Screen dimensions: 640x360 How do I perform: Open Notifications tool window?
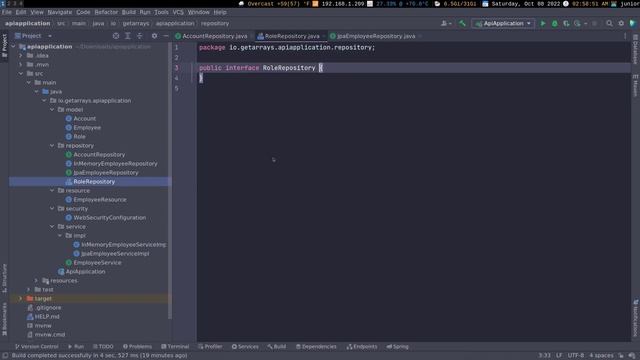pyautogui.click(x=635, y=319)
